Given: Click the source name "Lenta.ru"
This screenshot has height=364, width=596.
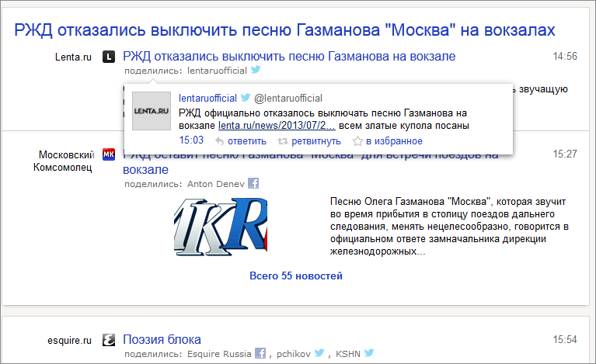Looking at the screenshot, I should point(73,57).
